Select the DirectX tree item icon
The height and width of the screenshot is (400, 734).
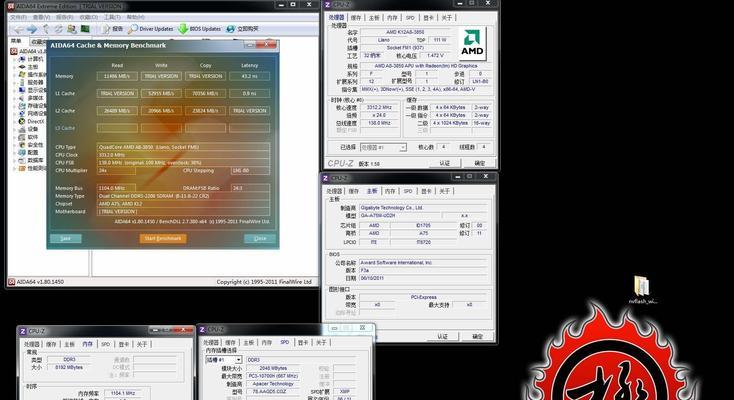pos(22,121)
